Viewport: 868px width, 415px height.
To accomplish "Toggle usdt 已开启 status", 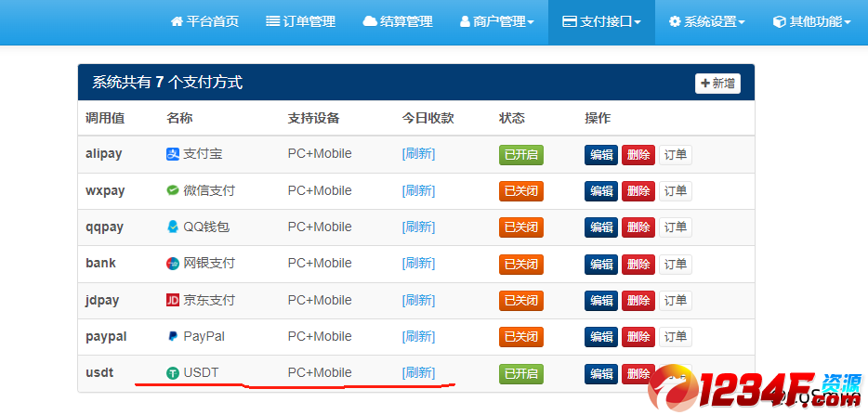I will (521, 374).
